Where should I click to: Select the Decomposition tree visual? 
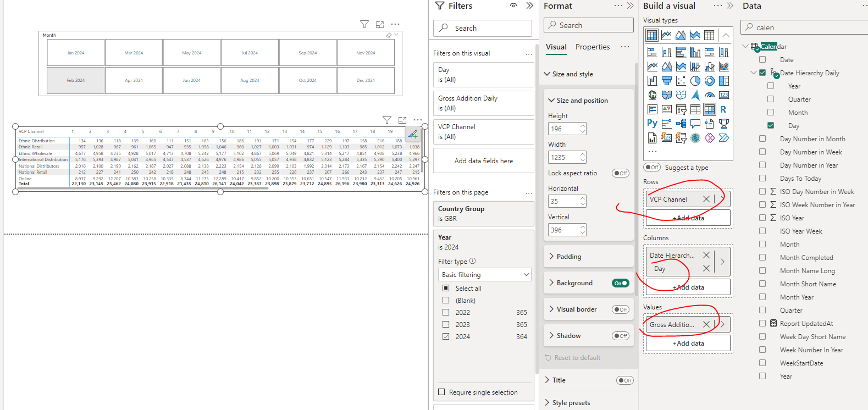(x=681, y=124)
